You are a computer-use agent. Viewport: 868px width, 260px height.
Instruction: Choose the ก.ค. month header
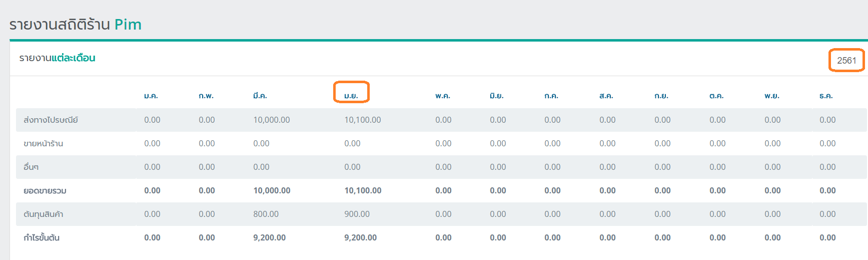click(551, 96)
